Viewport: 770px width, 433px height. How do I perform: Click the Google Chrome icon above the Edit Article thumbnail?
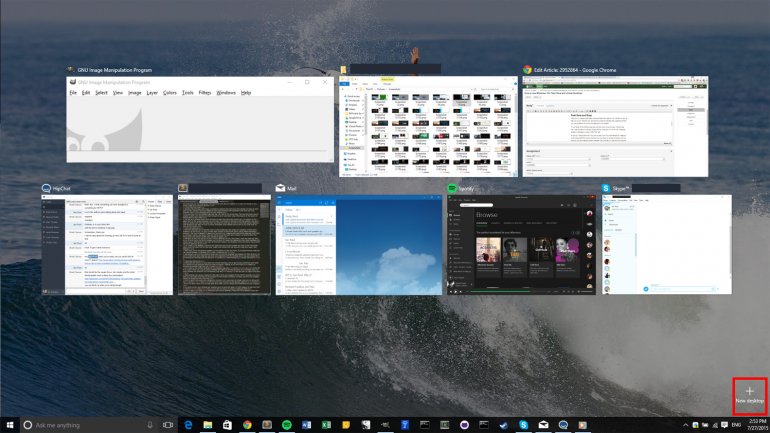tap(527, 70)
